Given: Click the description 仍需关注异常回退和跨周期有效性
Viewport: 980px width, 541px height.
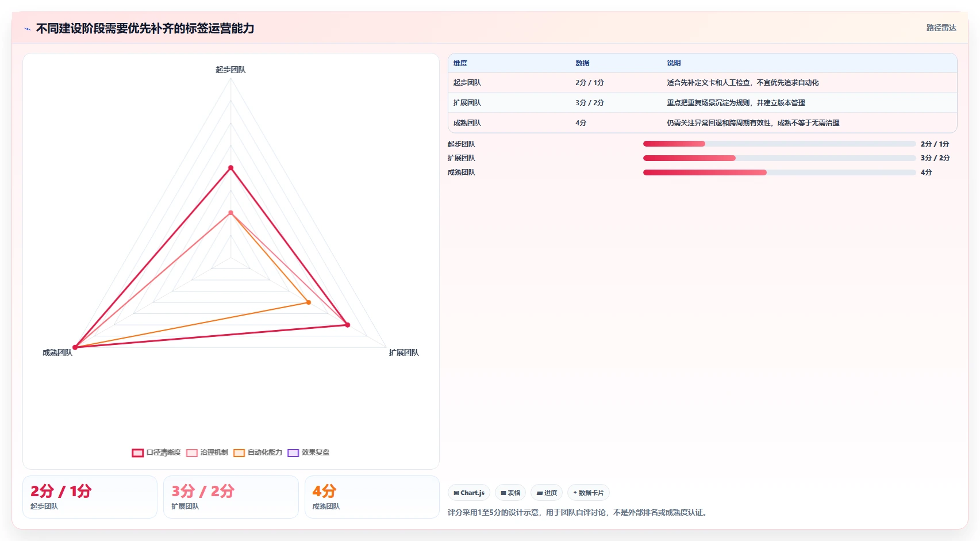Looking at the screenshot, I should (753, 123).
